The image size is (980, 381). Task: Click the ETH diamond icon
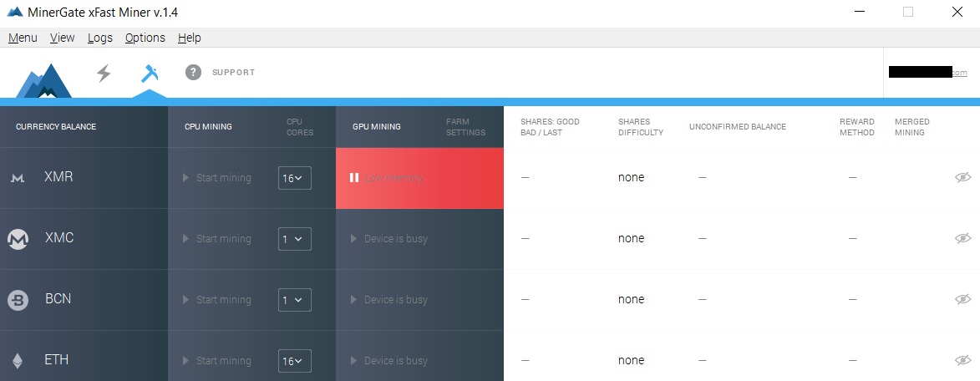[18, 360]
